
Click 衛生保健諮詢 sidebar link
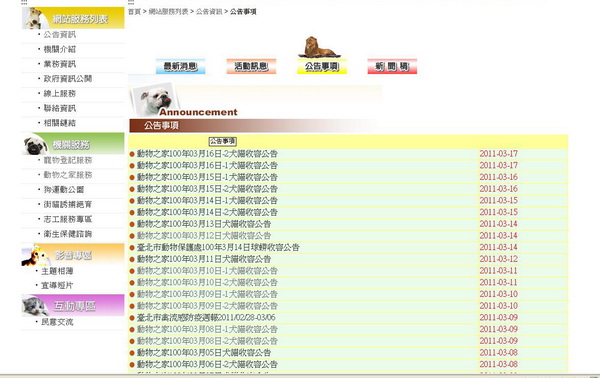tap(68, 234)
